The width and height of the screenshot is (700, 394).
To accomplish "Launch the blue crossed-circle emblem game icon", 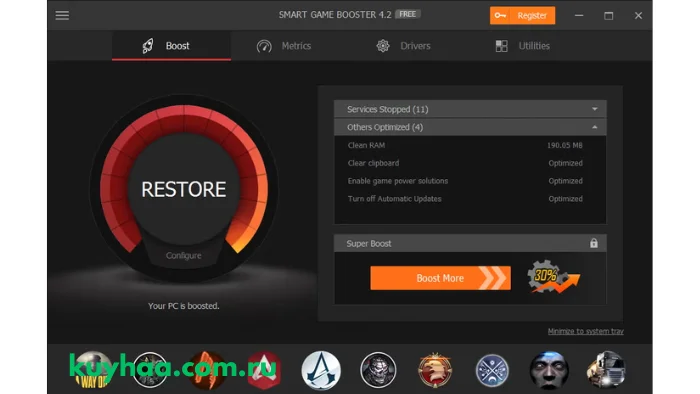I will [492, 370].
